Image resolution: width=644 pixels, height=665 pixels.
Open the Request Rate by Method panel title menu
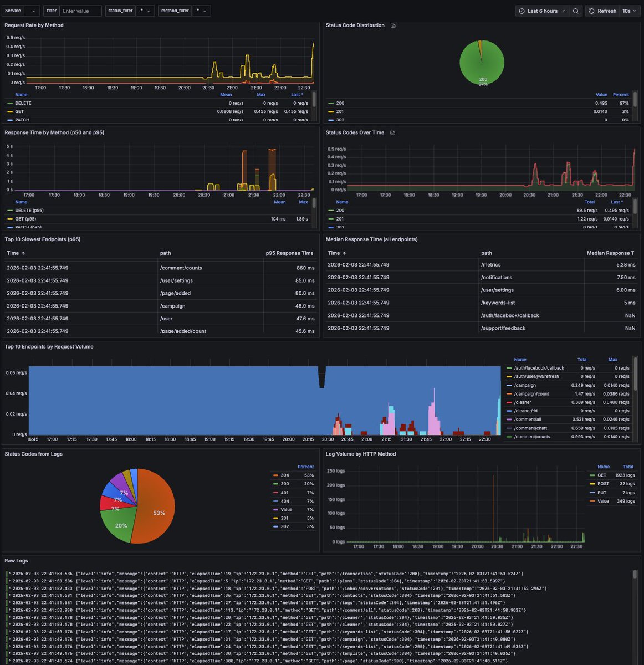pos(34,25)
